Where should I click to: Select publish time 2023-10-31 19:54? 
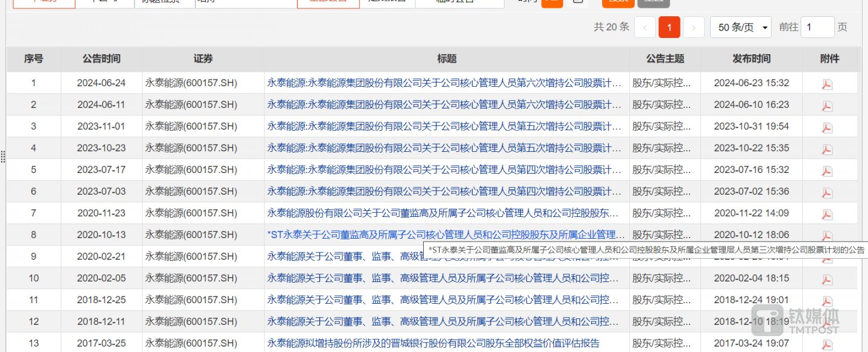coord(751,127)
